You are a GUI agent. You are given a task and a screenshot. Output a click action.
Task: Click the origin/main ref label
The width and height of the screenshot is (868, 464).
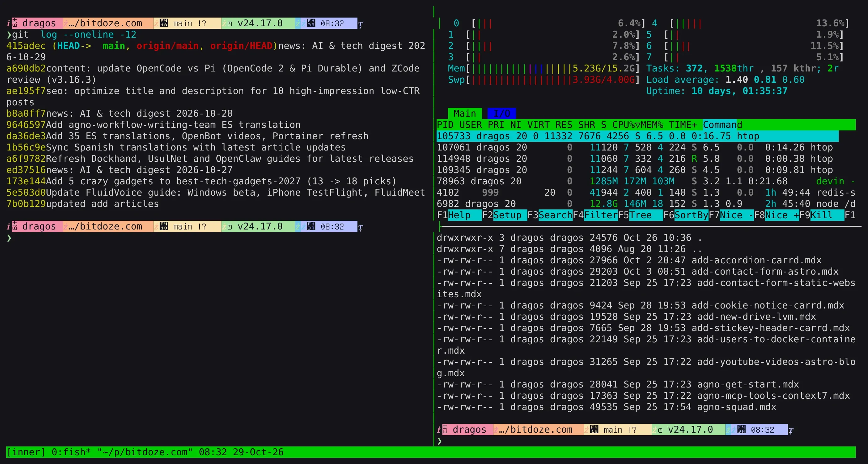coord(167,46)
